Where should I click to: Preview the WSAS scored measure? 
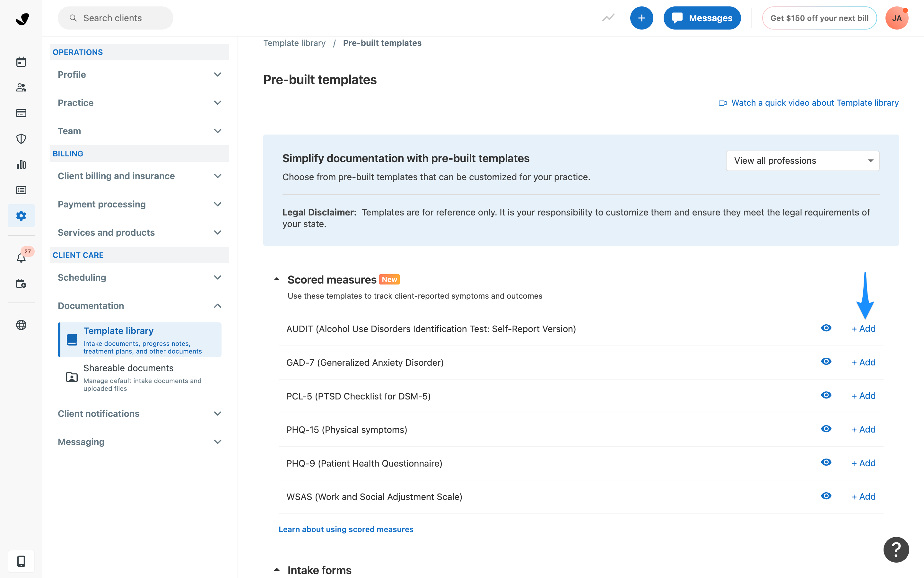(826, 496)
